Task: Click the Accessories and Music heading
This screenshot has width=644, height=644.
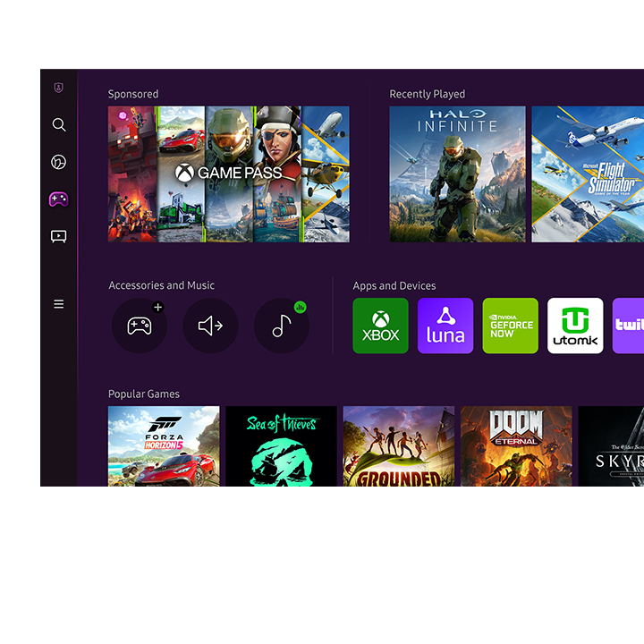Action: pos(161,285)
